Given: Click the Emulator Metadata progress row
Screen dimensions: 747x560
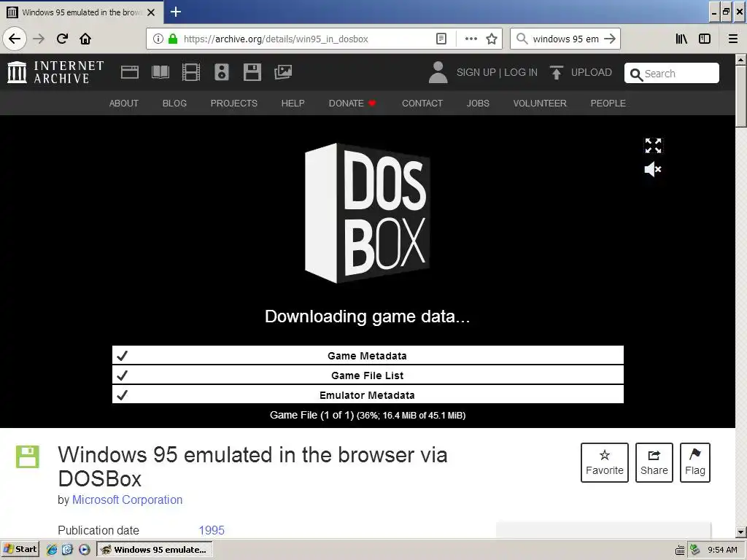Looking at the screenshot, I should (368, 394).
